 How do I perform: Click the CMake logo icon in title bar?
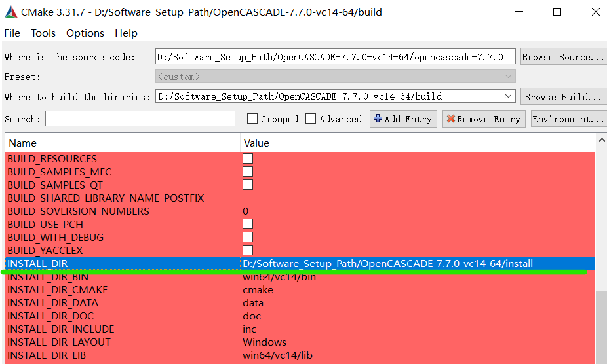11,12
